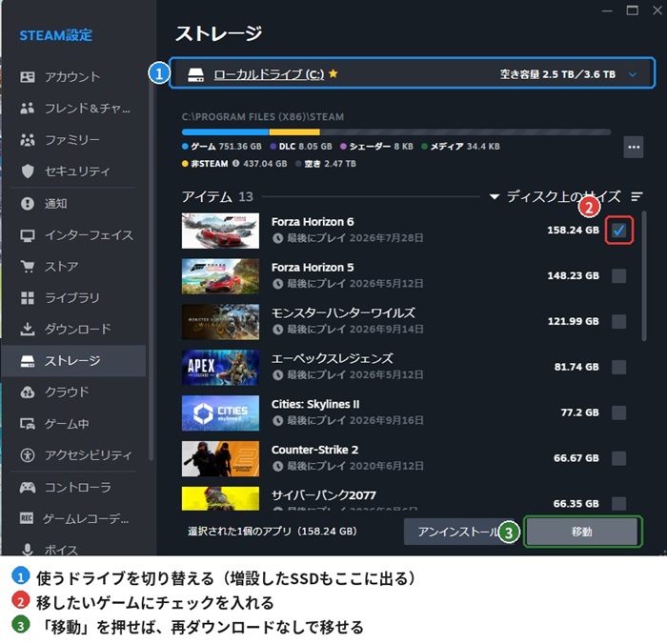Open the アクセシビリティ settings page

[x=73, y=455]
